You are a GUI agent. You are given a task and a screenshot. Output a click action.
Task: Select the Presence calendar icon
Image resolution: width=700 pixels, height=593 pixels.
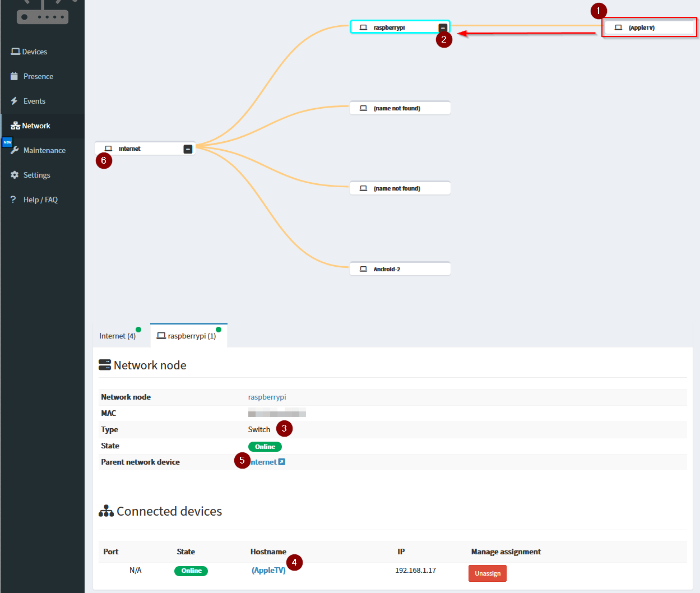click(x=14, y=76)
